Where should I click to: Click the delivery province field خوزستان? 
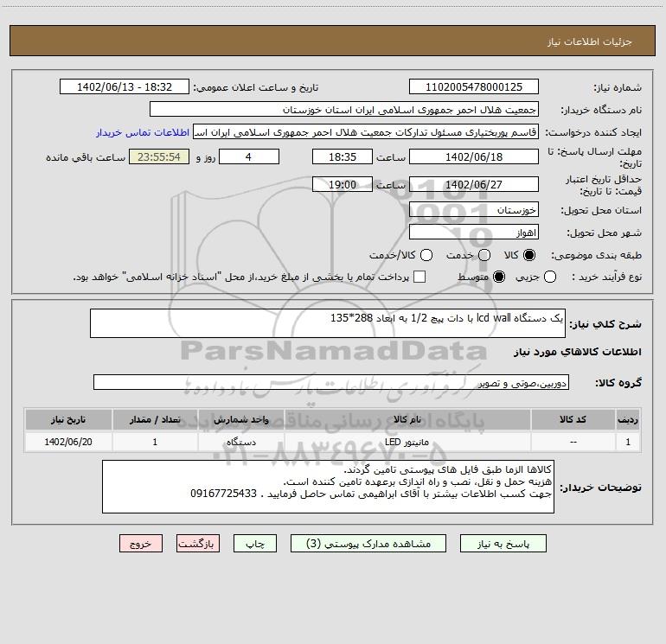474,210
